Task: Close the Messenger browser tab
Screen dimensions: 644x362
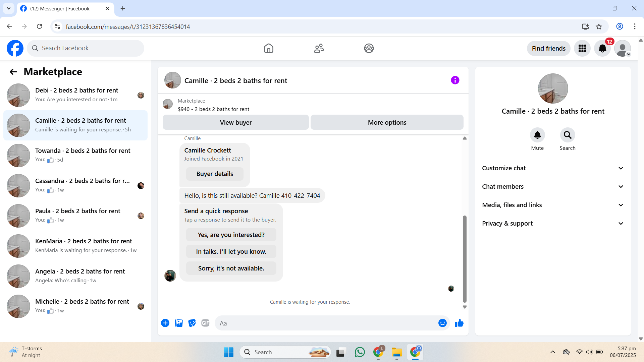Action: (x=107, y=8)
